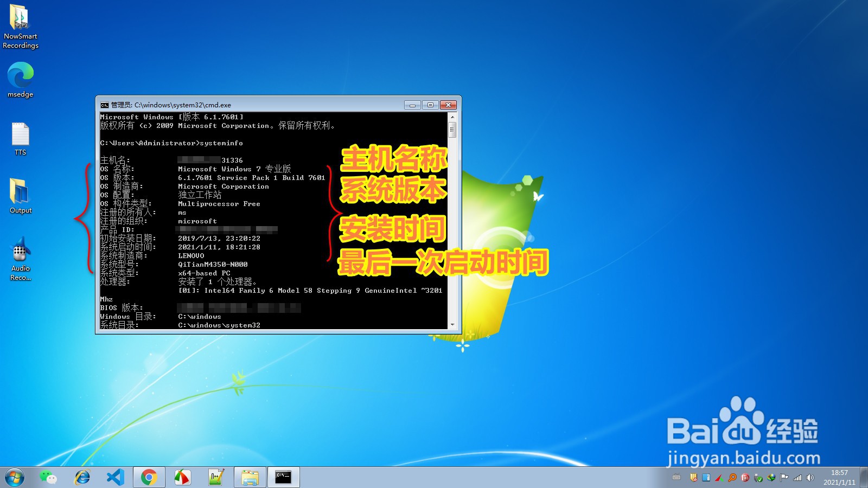Viewport: 868px width, 488px height.
Task: Click the 'Intel64 Family 6 Model 58' line
Action: coord(310,291)
